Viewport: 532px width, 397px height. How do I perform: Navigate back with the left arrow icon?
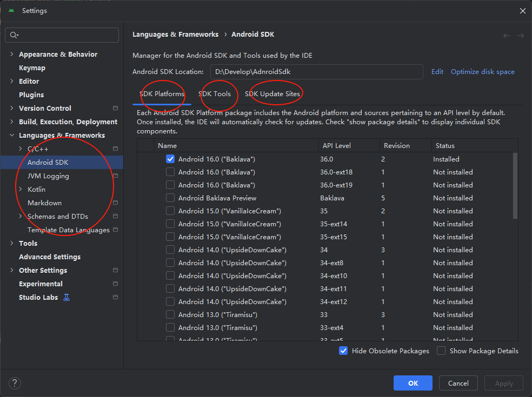507,36
